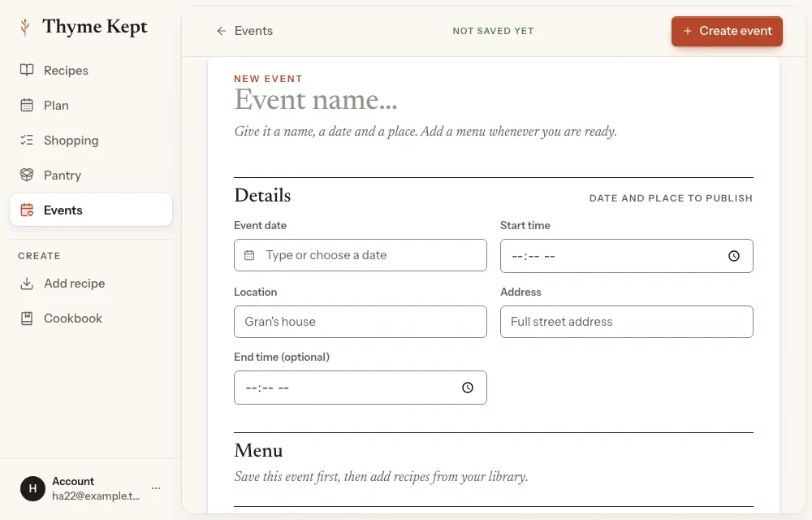
Task: Click the Event date field label
Action: tap(260, 225)
